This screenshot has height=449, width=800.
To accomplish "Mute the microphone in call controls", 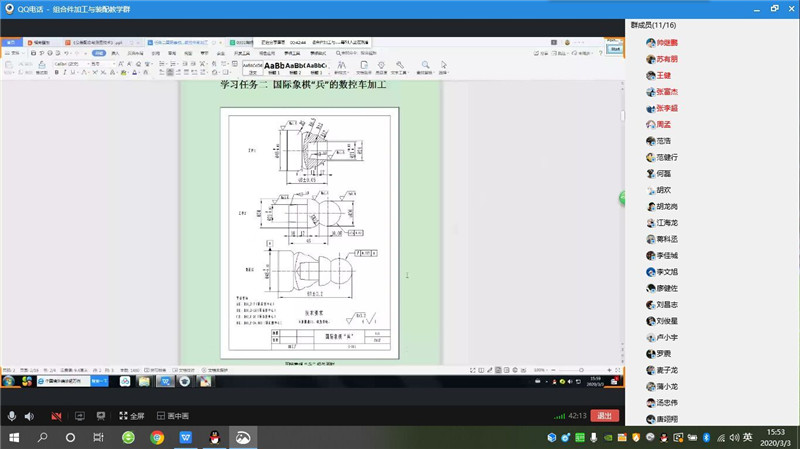I will click(x=12, y=415).
